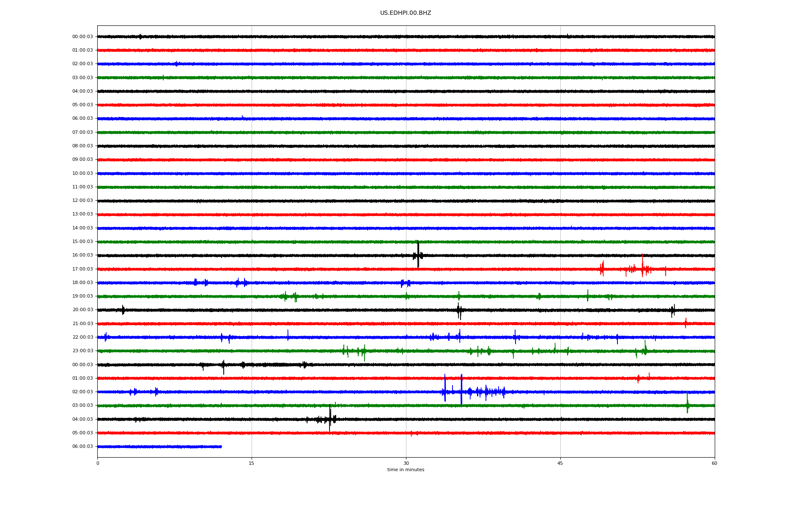Image resolution: width=812 pixels, height=508 pixels.
Task: Select the 15:00:03 trace time label
Action: tap(82, 242)
